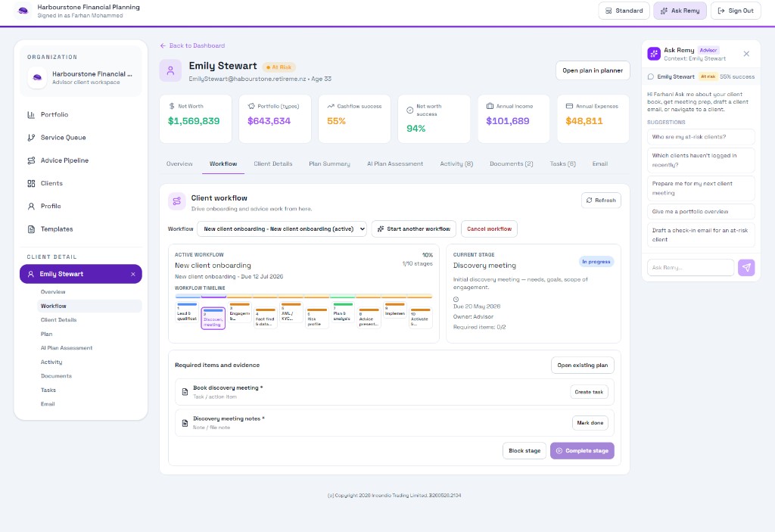
Task: Click the organization logo in sidebar
Action: click(x=37, y=78)
